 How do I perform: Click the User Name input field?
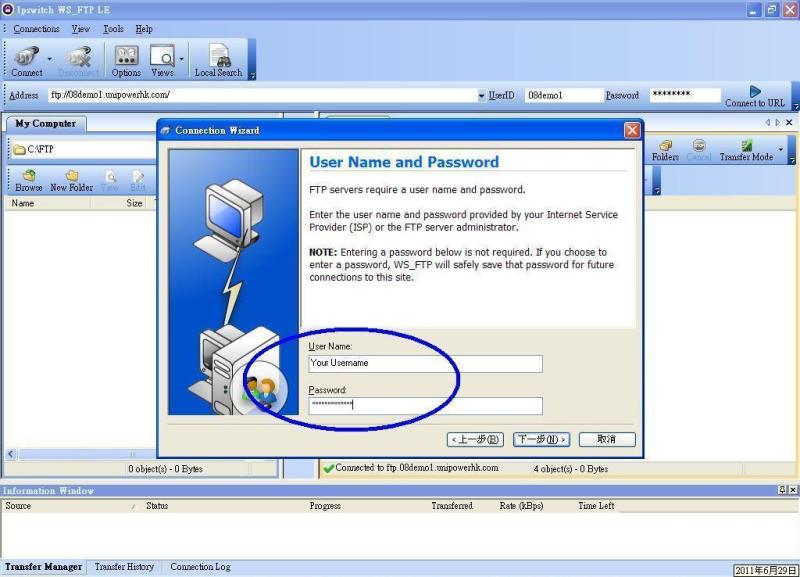(426, 363)
